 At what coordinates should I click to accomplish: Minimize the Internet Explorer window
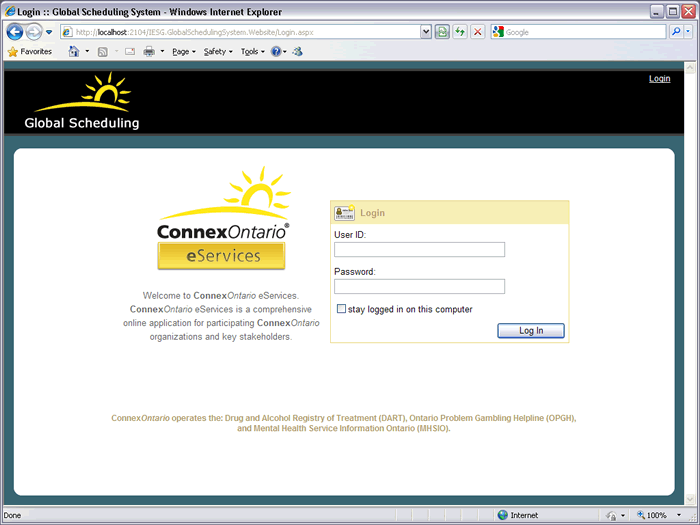tap(656, 12)
